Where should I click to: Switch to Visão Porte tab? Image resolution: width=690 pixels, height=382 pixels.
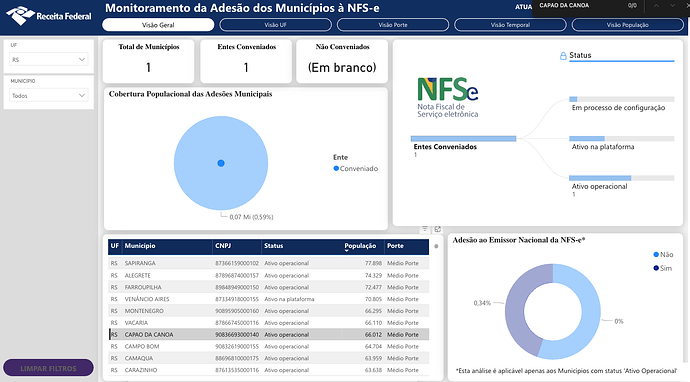(393, 25)
